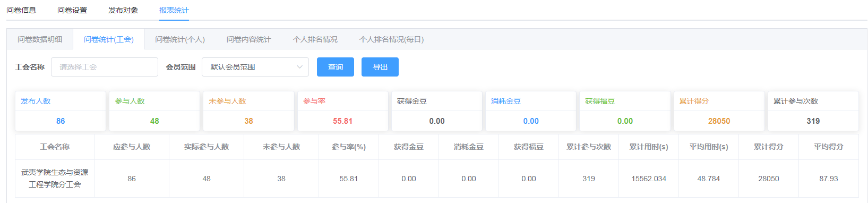This screenshot has height=203, width=868.
Task: Click the 请选择工会 input field
Action: tap(105, 67)
